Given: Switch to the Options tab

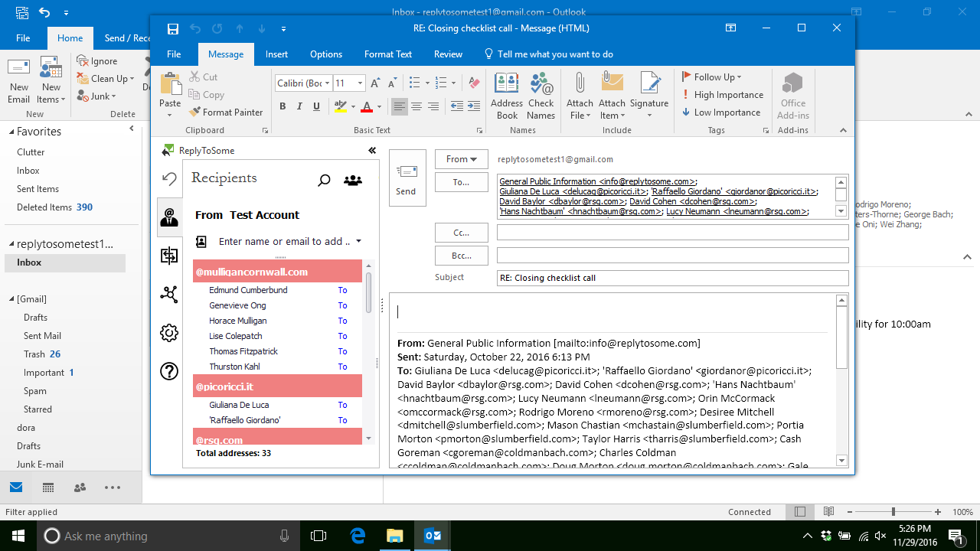Looking at the screenshot, I should click(x=326, y=54).
